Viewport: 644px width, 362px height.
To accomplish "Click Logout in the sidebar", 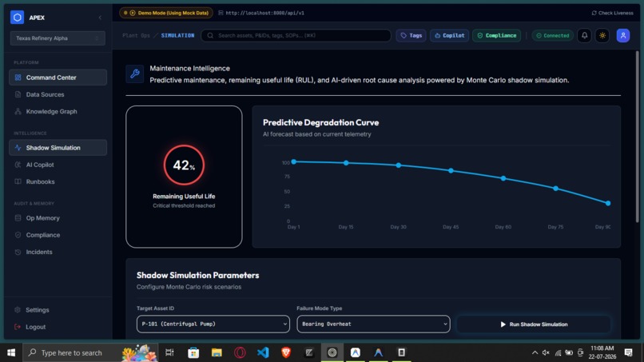I will pyautogui.click(x=58, y=327).
